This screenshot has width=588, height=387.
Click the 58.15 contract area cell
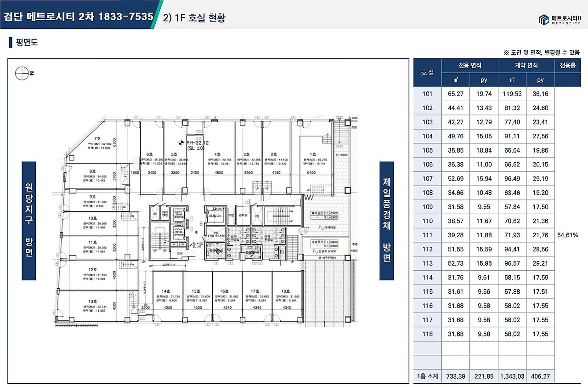pos(512,277)
